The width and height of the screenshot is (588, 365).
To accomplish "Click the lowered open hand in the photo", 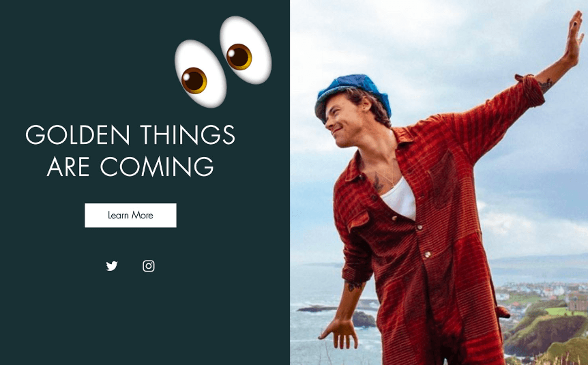I will 340,333.
